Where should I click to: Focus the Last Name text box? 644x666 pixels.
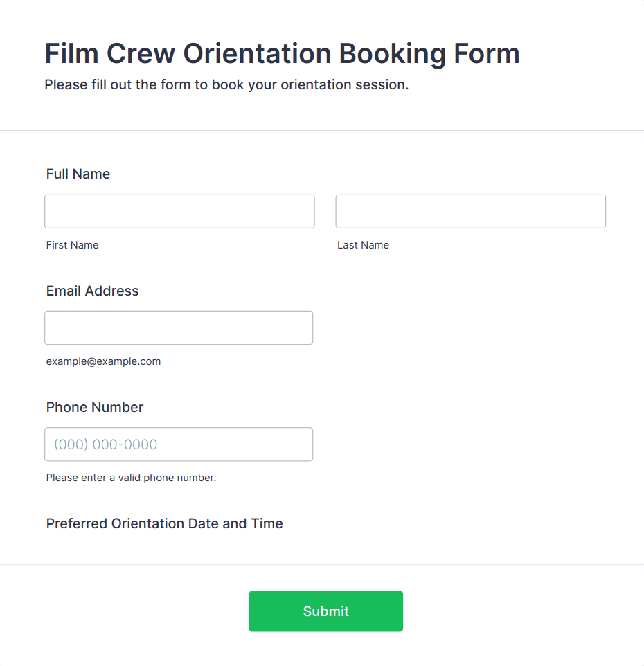(x=470, y=211)
